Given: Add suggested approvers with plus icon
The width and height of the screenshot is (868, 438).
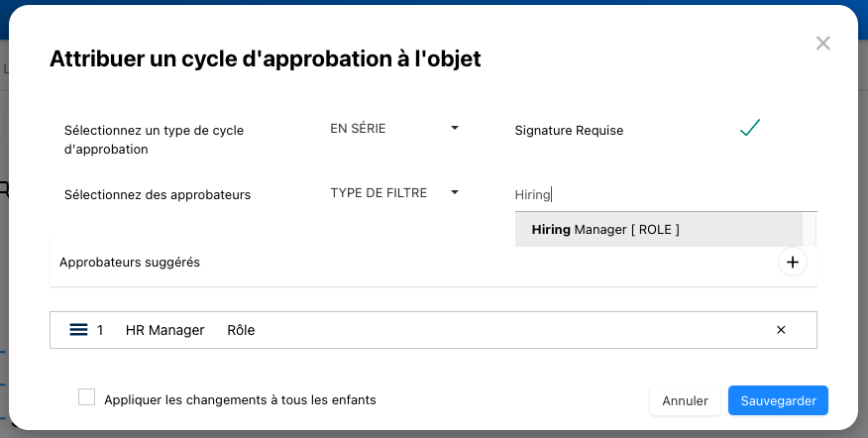Looking at the screenshot, I should [793, 262].
